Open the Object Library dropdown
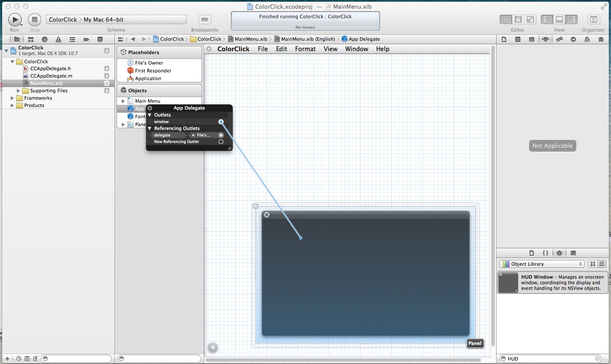 click(x=542, y=264)
